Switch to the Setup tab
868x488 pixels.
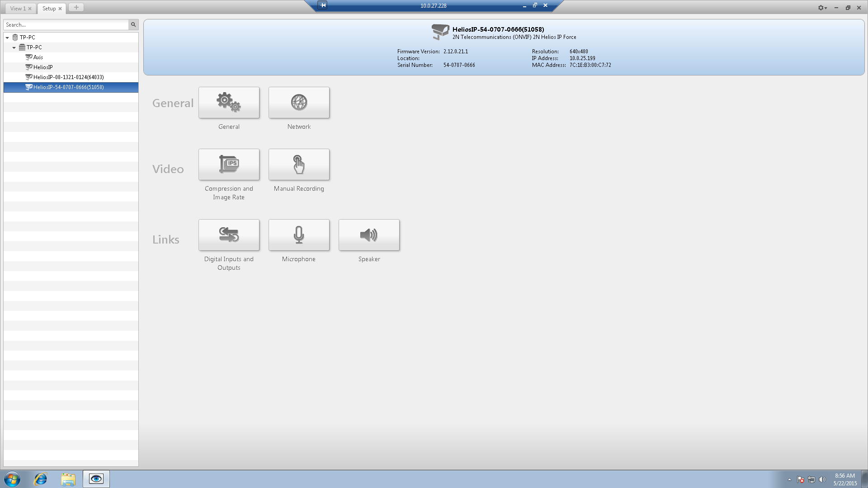pyautogui.click(x=49, y=9)
